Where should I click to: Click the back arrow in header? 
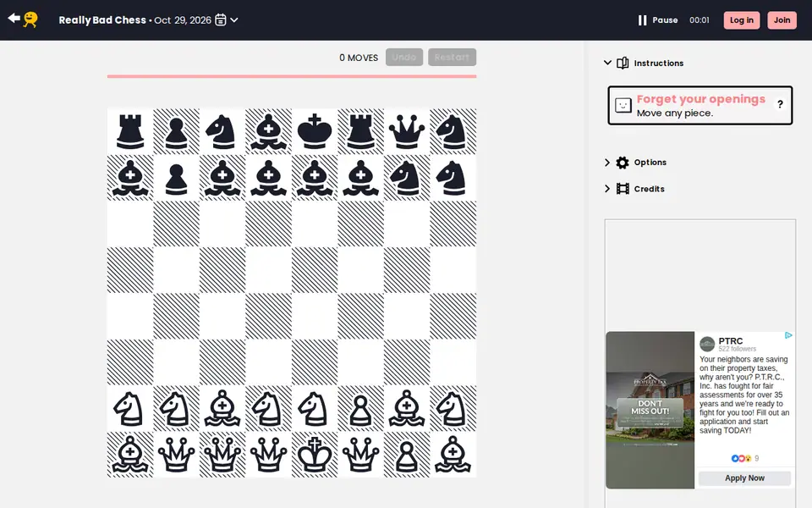click(14, 18)
